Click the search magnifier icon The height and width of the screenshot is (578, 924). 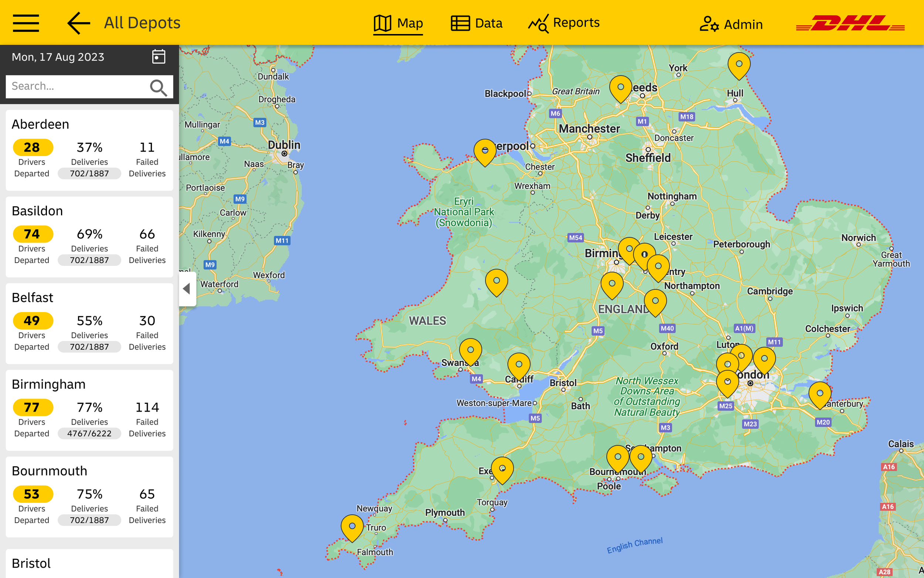tap(158, 87)
